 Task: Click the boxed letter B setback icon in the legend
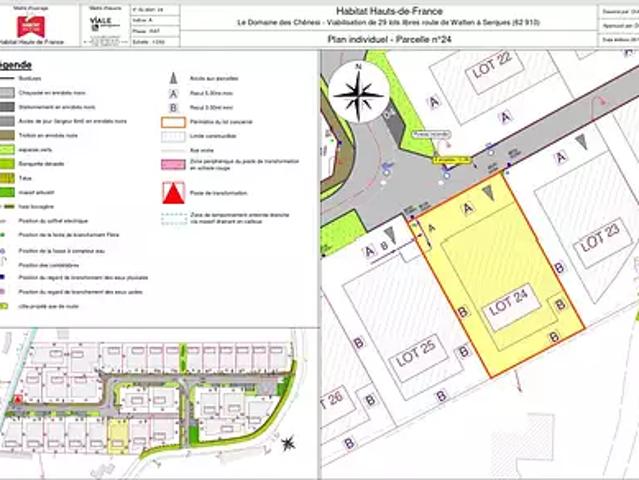point(173,108)
